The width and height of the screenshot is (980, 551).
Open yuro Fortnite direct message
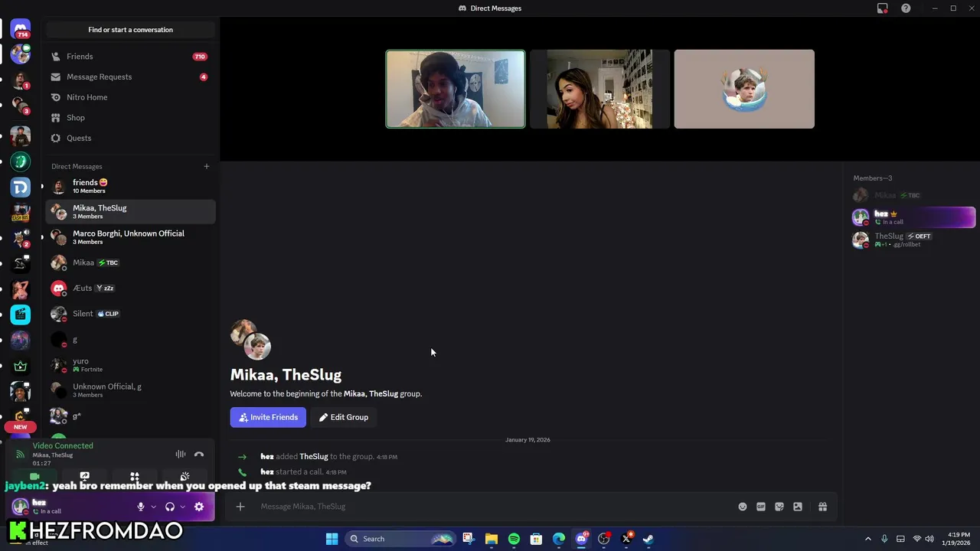coord(130,365)
